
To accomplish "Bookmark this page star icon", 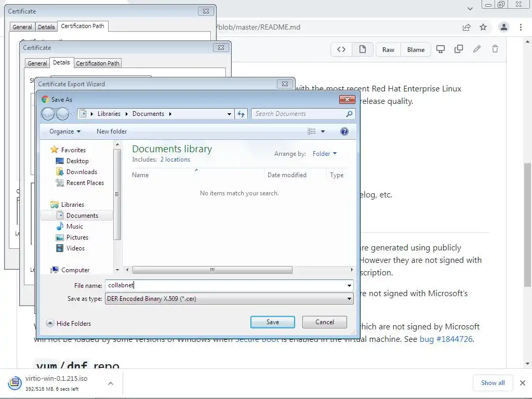I will pyautogui.click(x=483, y=27).
